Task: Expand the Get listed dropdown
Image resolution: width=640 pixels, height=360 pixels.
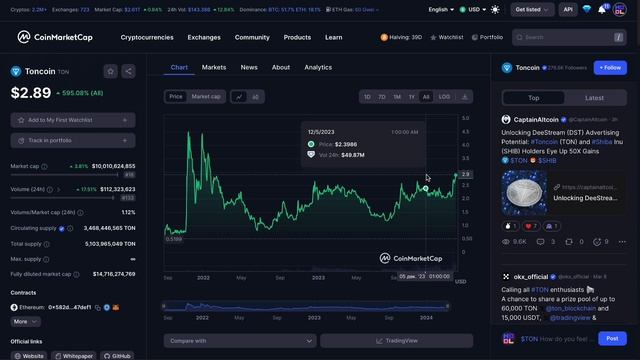Action: point(532,9)
